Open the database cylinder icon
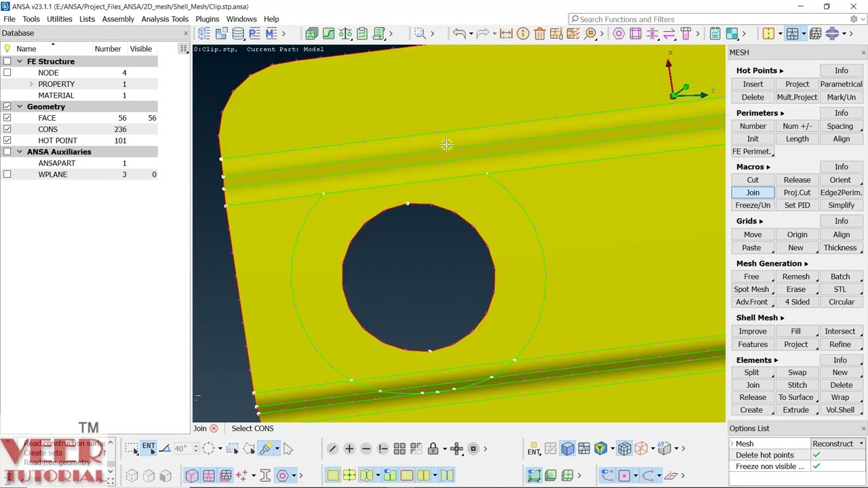The image size is (868, 488). [238, 33]
